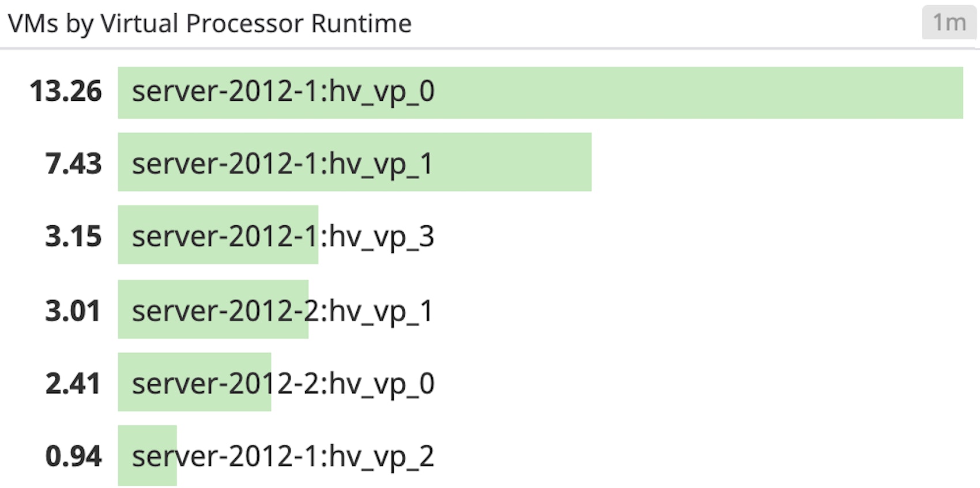The height and width of the screenshot is (488, 980).
Task: Click the 7.43 runtime value
Action: click(x=73, y=164)
